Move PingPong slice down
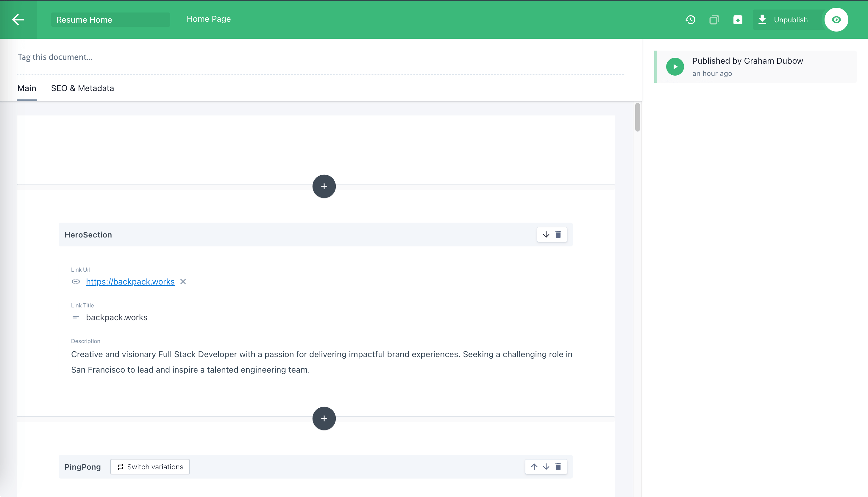 [546, 467]
